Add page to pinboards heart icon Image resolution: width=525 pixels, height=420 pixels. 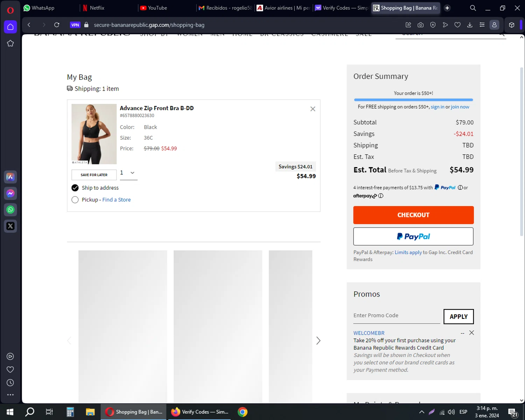(457, 25)
